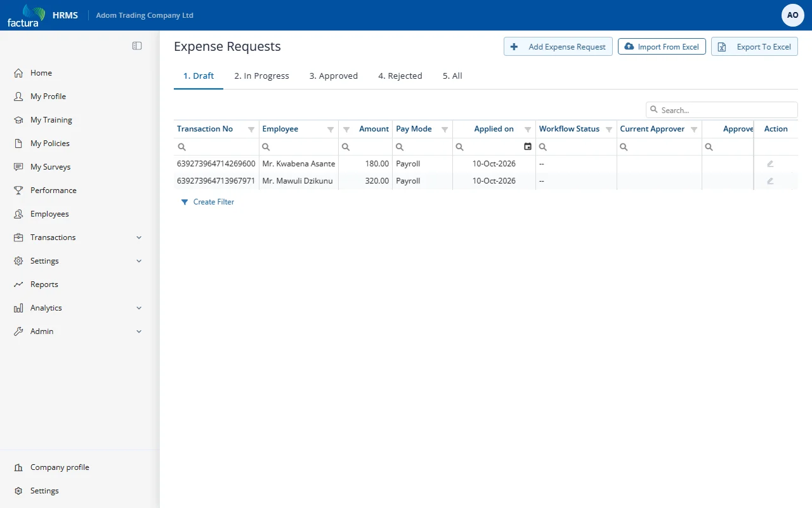Edit Mr. Mawuli Dzikunu expense request pencil

770,181
